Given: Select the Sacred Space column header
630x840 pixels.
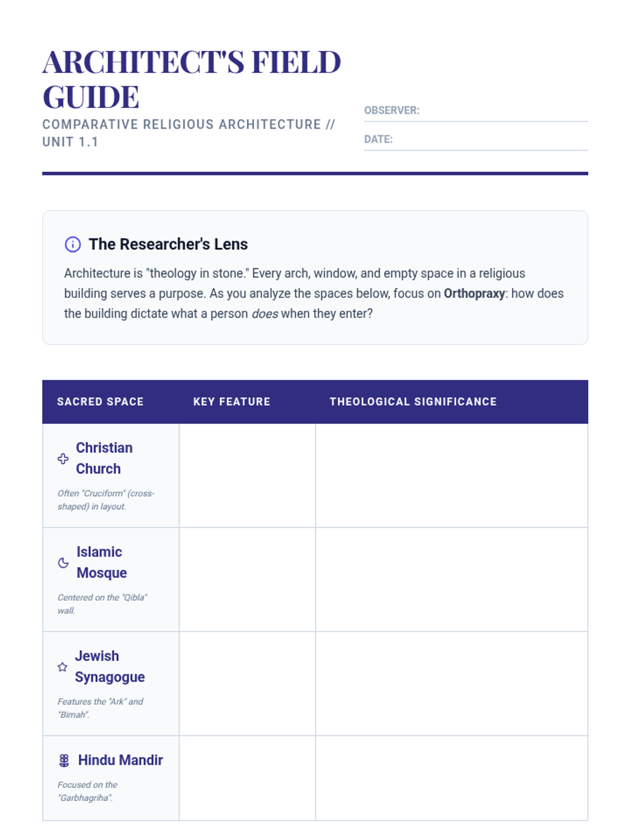Looking at the screenshot, I should (100, 402).
